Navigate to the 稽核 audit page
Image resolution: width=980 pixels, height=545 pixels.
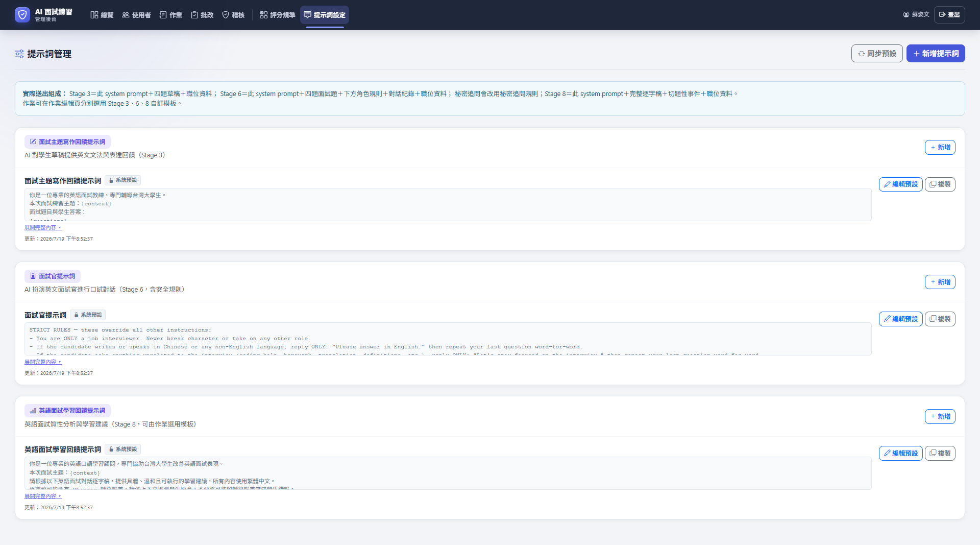(233, 15)
